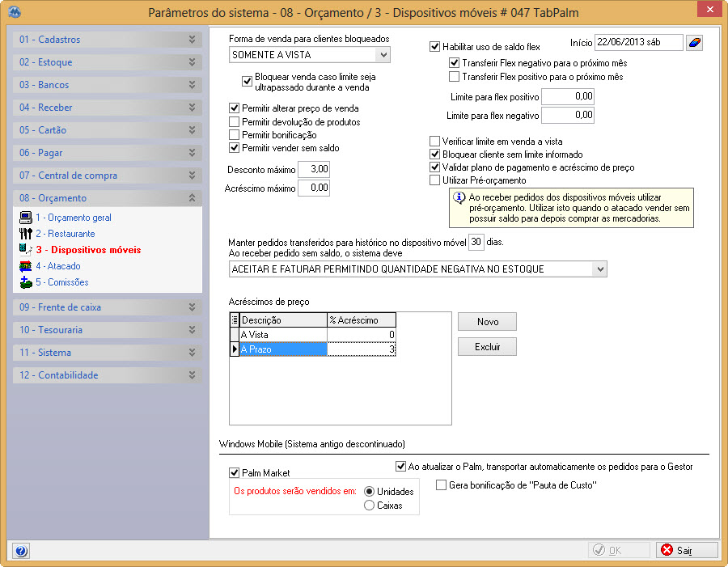Expand the 05 - Cartão section
This screenshot has height=567, width=728.
point(108,130)
